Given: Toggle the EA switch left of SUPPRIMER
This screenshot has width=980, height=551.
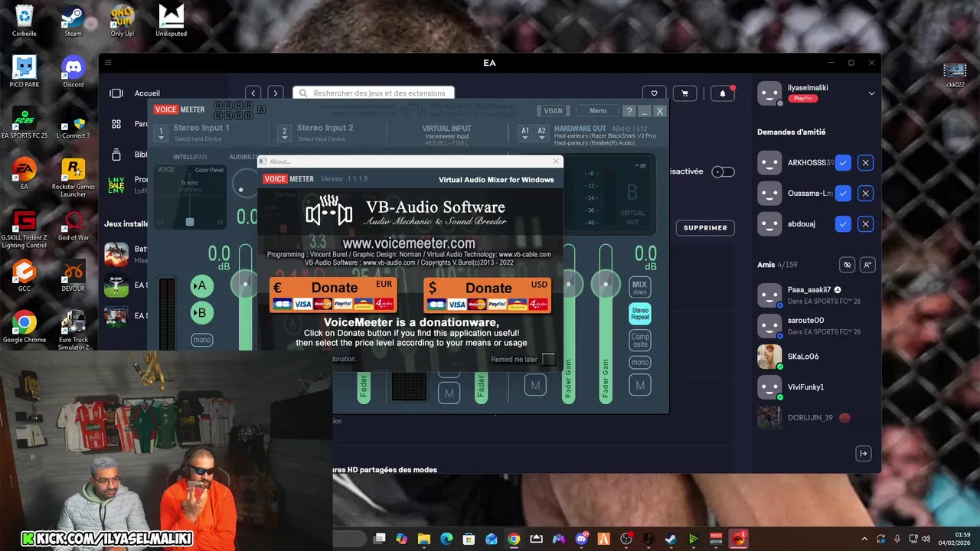Looking at the screenshot, I should click(723, 171).
